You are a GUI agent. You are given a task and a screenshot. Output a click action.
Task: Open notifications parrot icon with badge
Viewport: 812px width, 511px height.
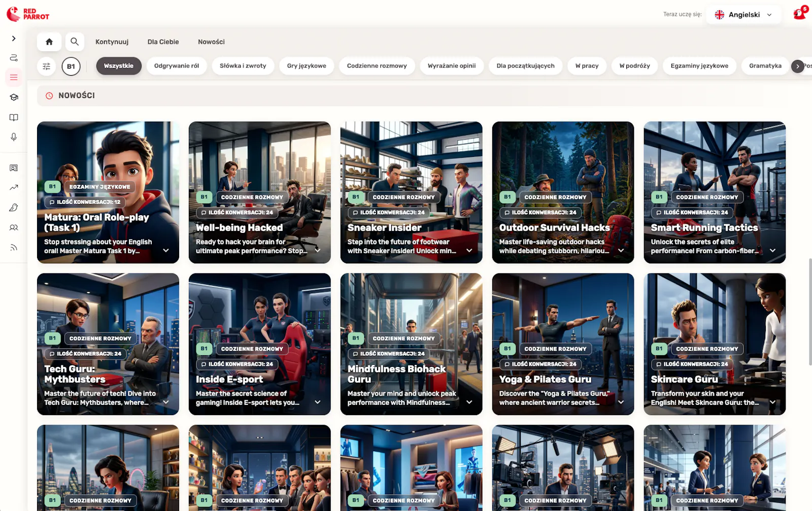click(800, 14)
